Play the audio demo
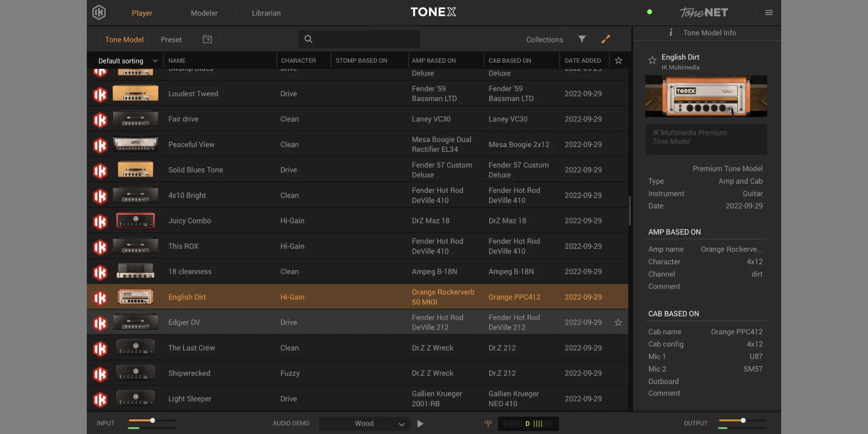The image size is (868, 434). (x=420, y=423)
